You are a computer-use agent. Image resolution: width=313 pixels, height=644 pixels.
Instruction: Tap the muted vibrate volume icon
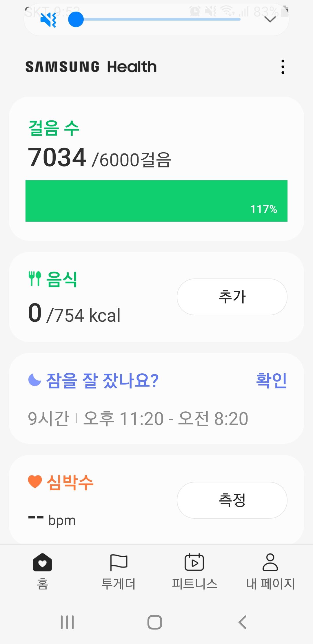(x=48, y=20)
